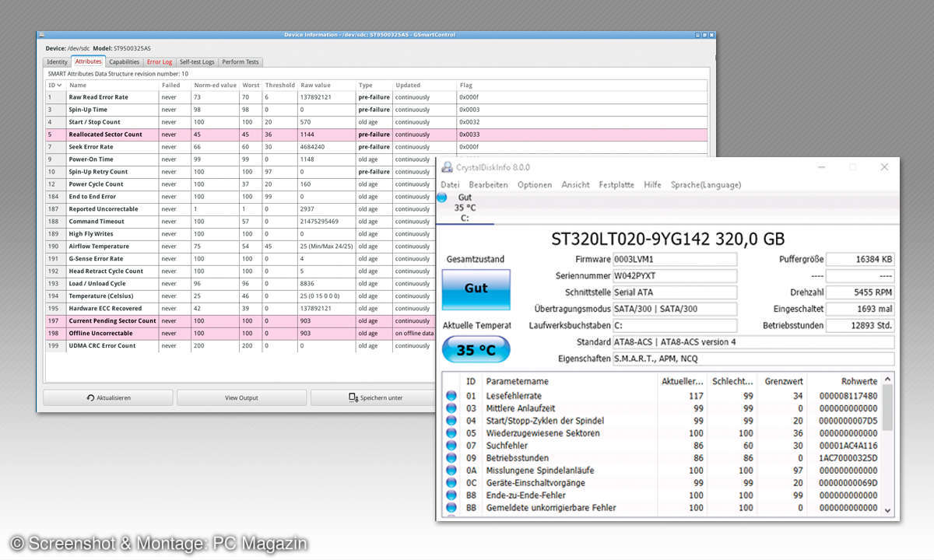The image size is (934, 560).
Task: Click the Puffergröße field 16384 KB
Action: tap(860, 259)
